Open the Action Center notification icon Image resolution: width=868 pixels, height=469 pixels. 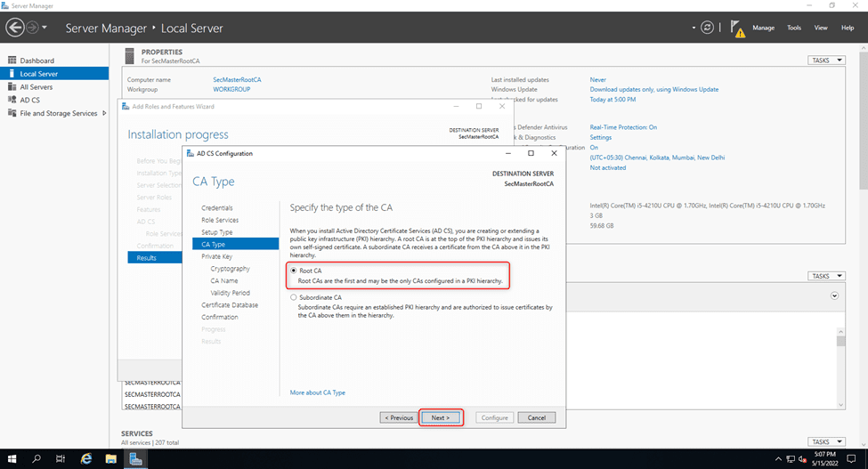(x=852, y=458)
